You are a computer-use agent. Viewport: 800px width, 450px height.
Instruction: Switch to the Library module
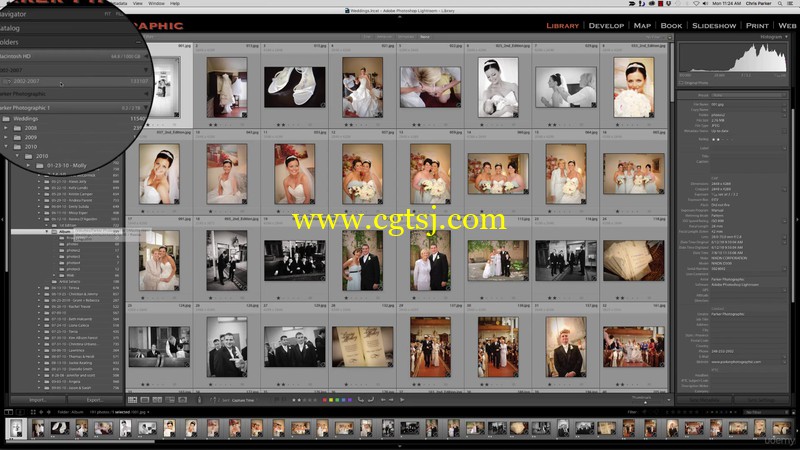pyautogui.click(x=562, y=26)
